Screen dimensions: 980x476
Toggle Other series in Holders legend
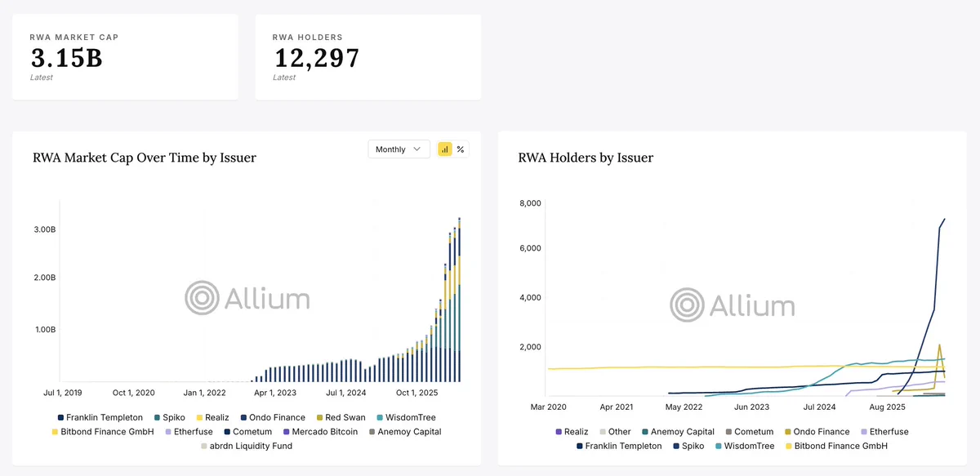coord(615,432)
